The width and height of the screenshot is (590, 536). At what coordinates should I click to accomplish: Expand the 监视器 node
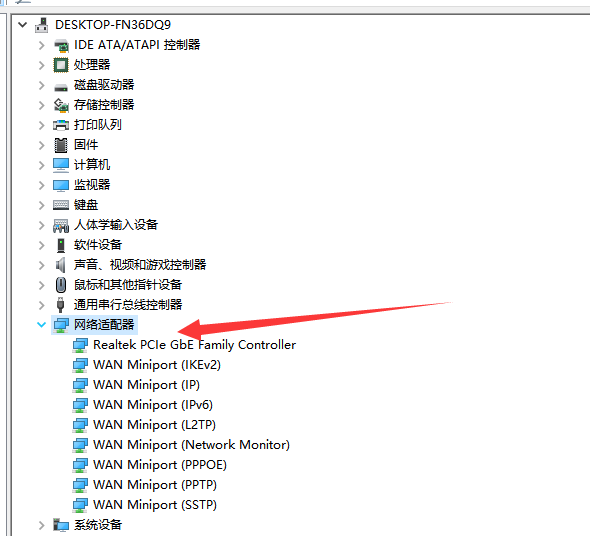[41, 185]
